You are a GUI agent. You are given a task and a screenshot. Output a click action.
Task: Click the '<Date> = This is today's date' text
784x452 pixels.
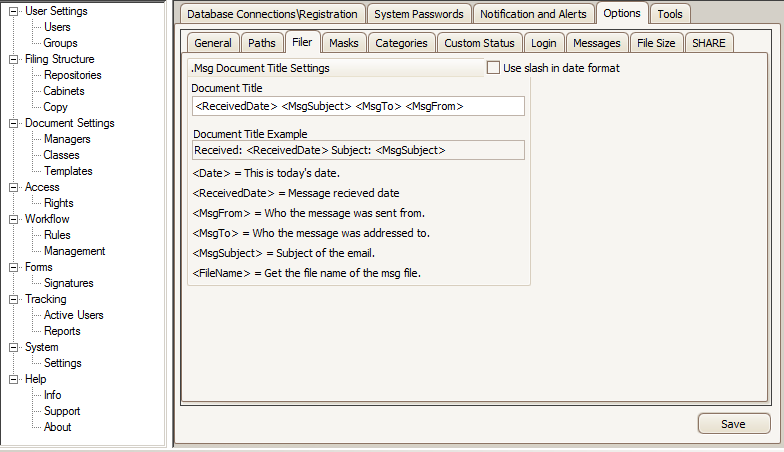click(x=266, y=173)
